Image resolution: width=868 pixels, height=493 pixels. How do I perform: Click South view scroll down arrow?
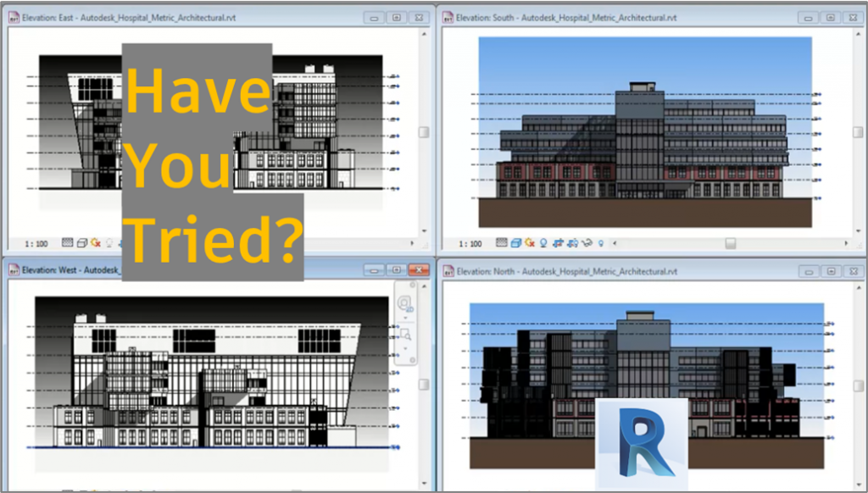(x=858, y=230)
